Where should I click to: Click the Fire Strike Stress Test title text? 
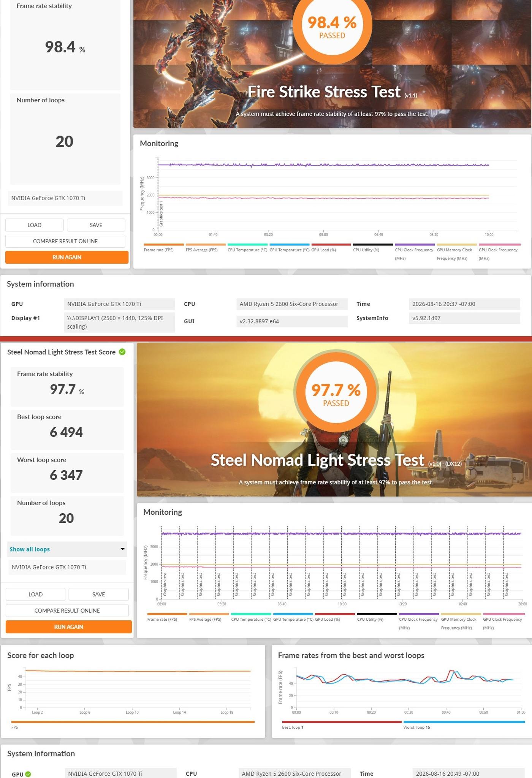coord(324,92)
